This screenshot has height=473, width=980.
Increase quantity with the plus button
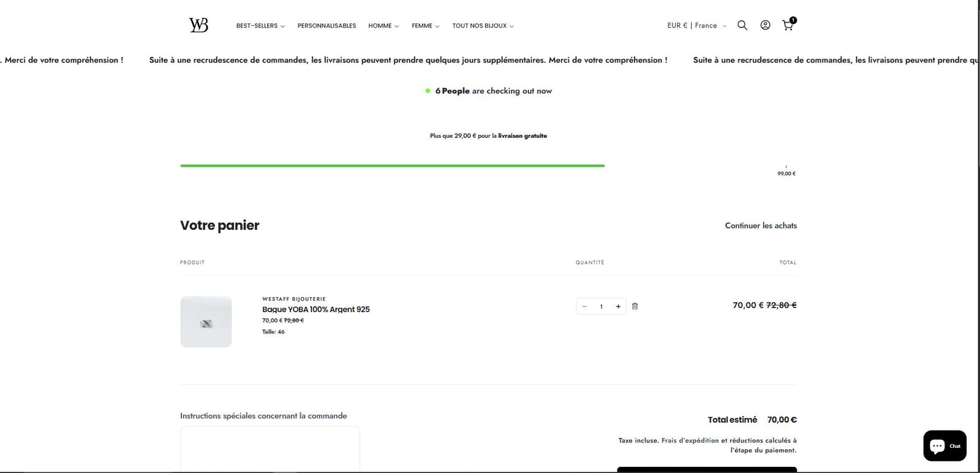pos(618,306)
